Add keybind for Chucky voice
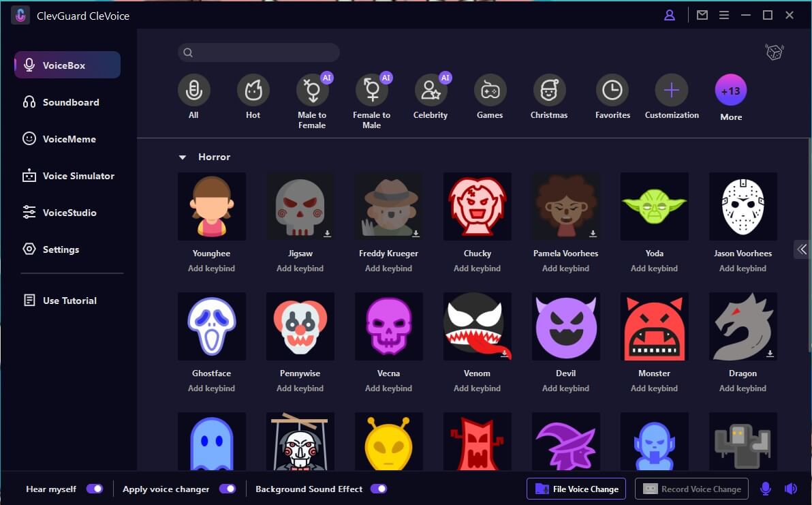This screenshot has height=505, width=812. (x=477, y=269)
